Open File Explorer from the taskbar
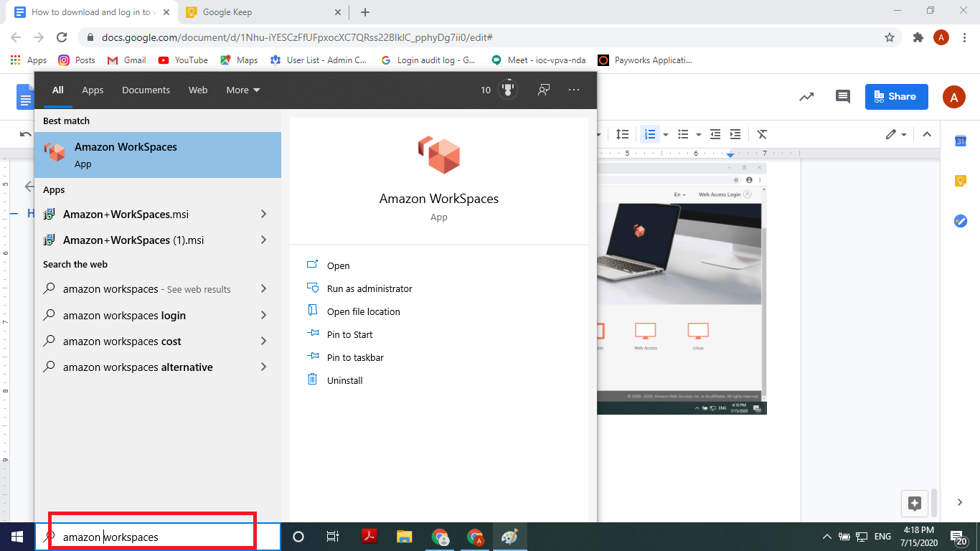The width and height of the screenshot is (980, 551). click(405, 537)
